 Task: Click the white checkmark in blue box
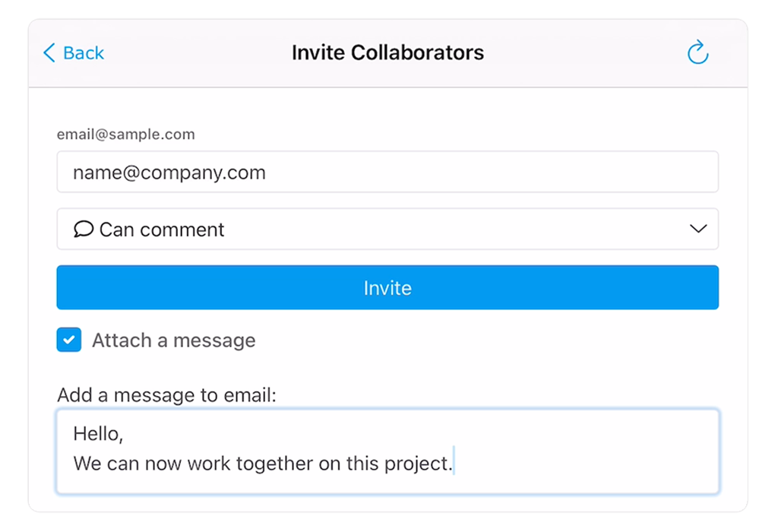coord(69,340)
